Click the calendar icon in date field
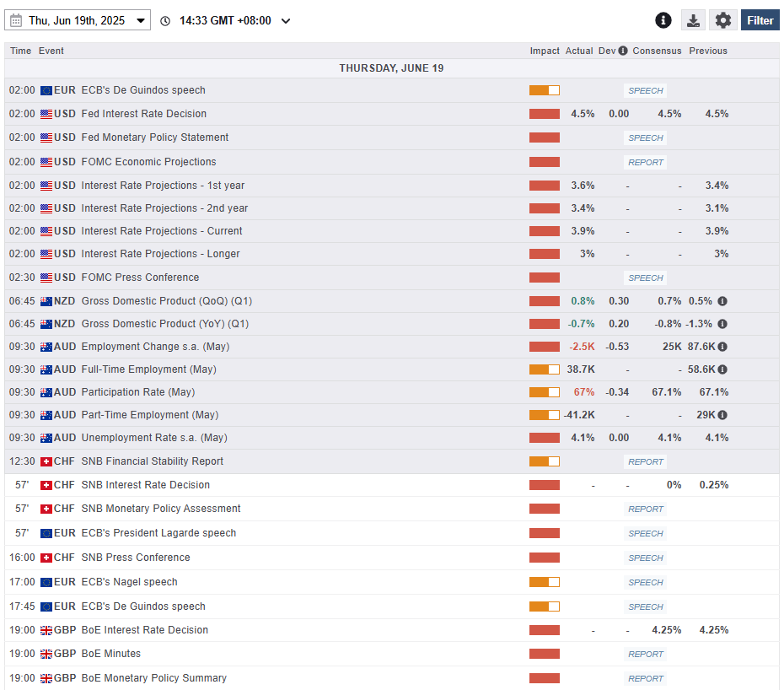Viewport: 784px width, 690px height. pyautogui.click(x=16, y=20)
